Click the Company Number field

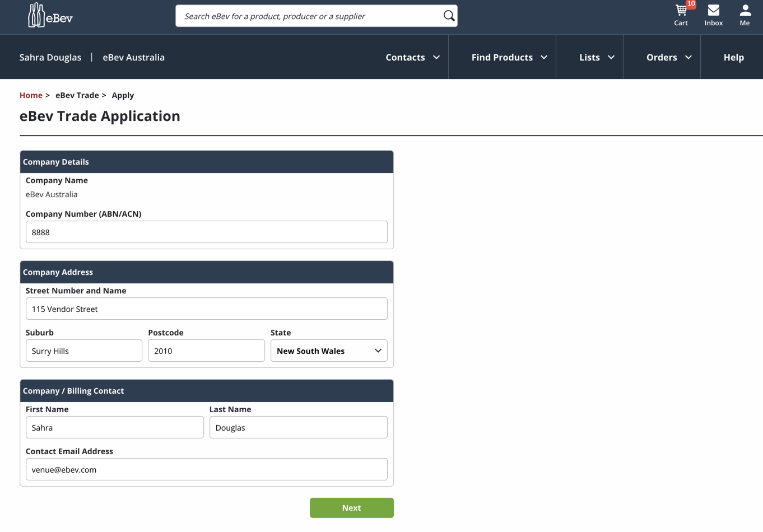tap(207, 232)
